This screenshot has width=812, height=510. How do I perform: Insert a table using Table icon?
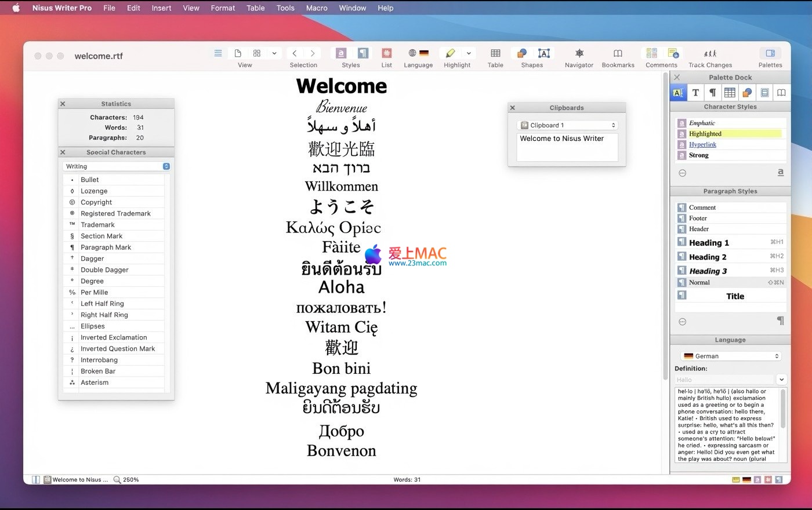point(495,53)
